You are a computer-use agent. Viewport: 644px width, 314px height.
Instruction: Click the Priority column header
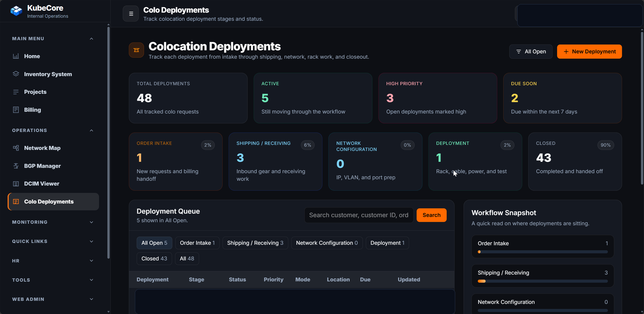[x=274, y=279]
